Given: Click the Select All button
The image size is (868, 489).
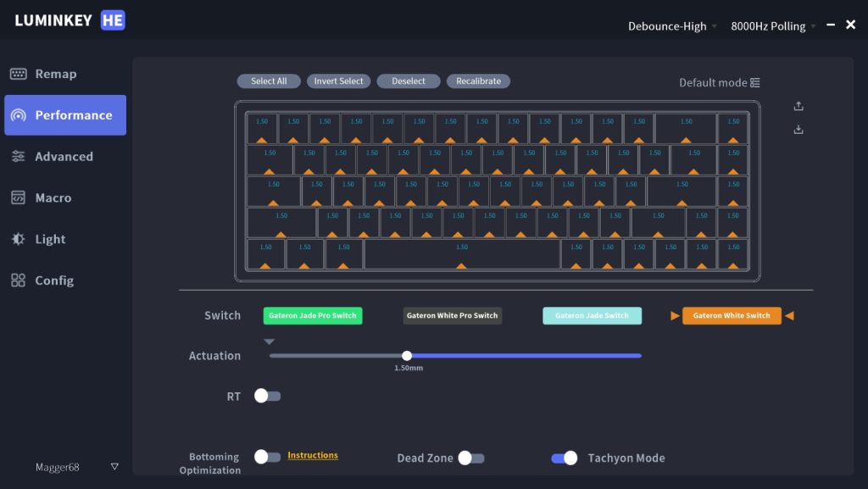Looking at the screenshot, I should tap(269, 81).
